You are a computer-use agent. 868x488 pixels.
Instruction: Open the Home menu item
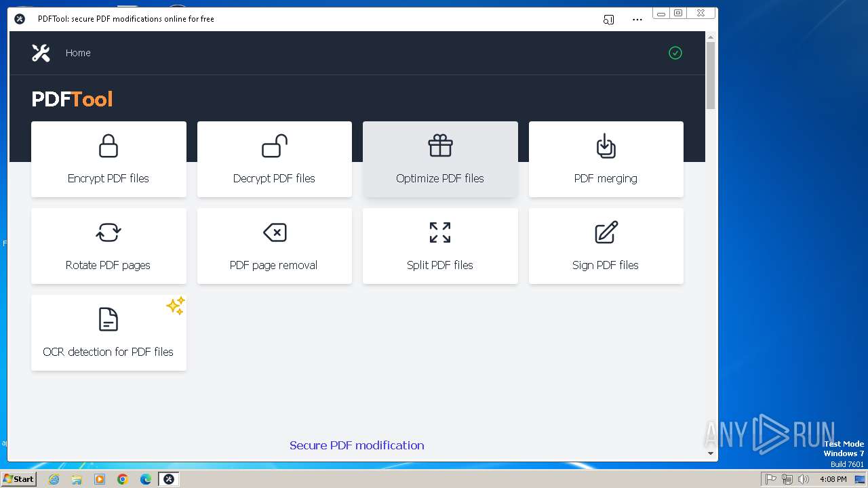(x=78, y=53)
